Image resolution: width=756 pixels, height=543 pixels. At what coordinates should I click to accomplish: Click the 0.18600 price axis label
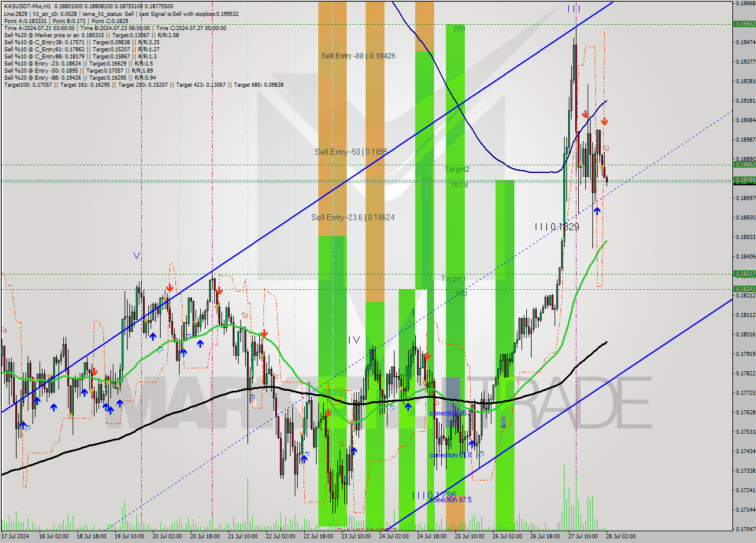[x=745, y=217]
